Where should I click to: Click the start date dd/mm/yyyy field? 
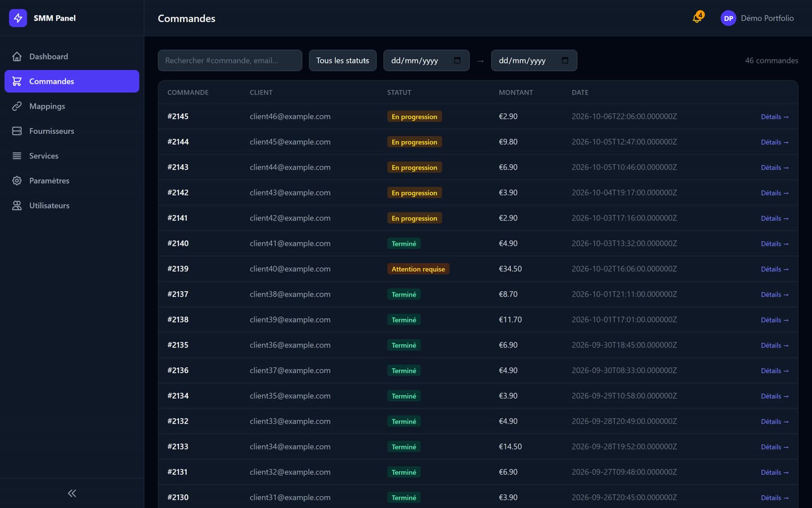426,60
